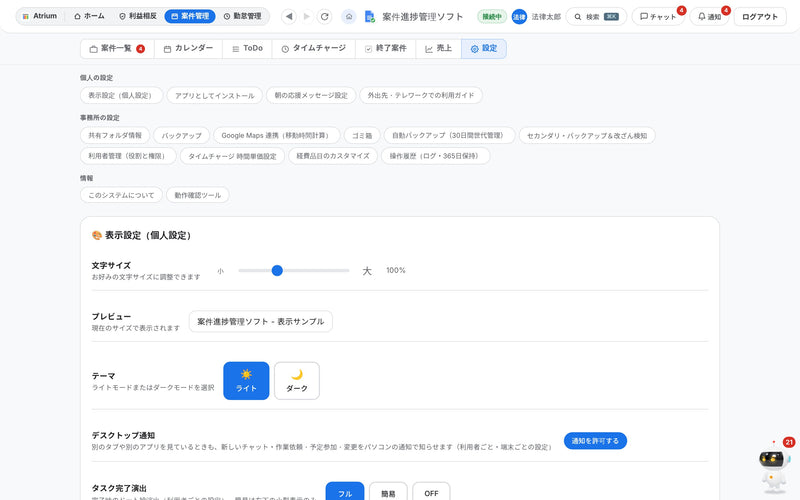Screen dimensions: 800x500
Task: Set タスク完了演出 to 簡易
Action: (x=388, y=492)
